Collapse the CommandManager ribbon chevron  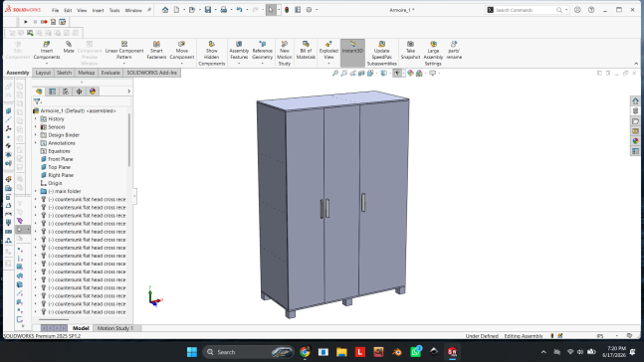click(636, 64)
